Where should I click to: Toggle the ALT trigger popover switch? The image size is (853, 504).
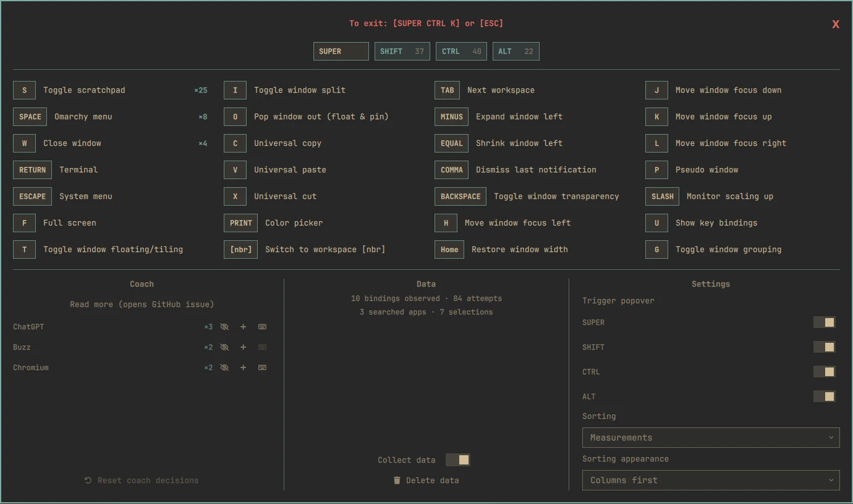coord(825,397)
